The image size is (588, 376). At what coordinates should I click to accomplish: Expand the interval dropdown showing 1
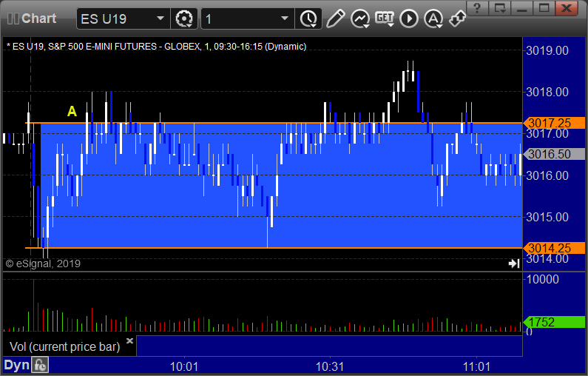(248, 19)
